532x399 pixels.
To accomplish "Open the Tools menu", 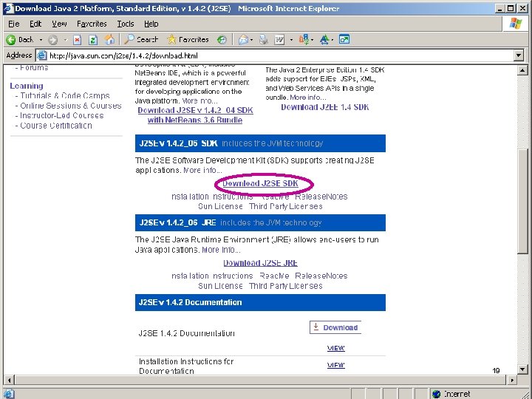I will [126, 24].
